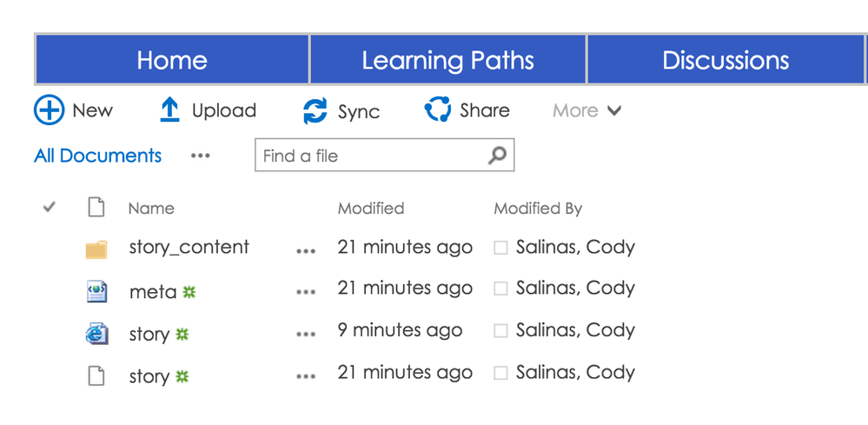
Task: Open the story_content folder link
Action: click(189, 247)
